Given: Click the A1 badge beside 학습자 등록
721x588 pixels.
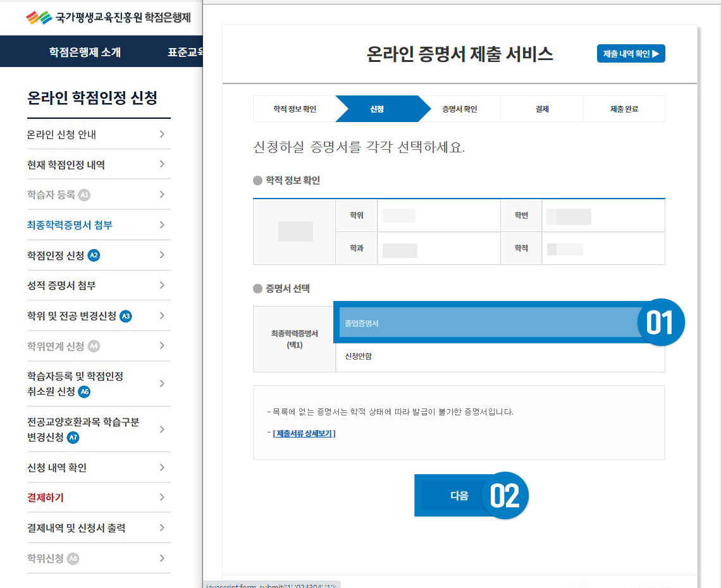Looking at the screenshot, I should point(84,195).
